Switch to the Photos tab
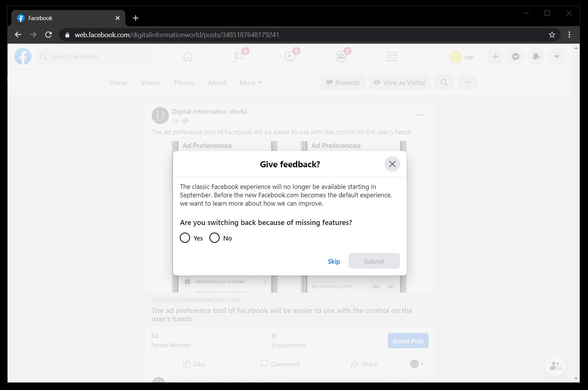Image resolution: width=588 pixels, height=390 pixels. [184, 83]
